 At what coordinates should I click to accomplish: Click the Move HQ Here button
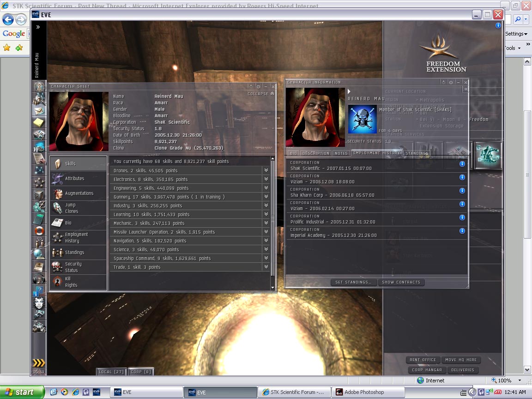[x=461, y=360]
